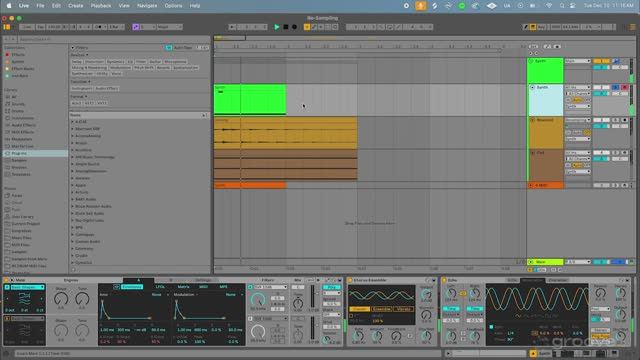Filter by the VST3 format tag
The height and width of the screenshot is (360, 640).
(x=102, y=103)
